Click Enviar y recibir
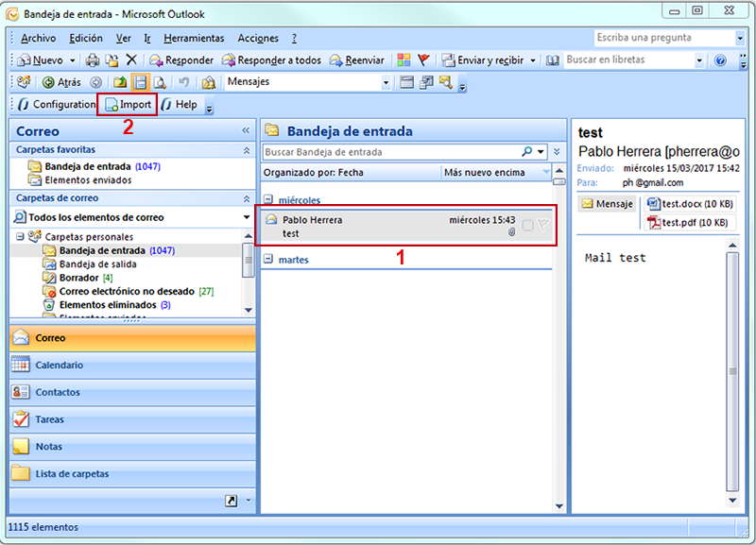The height and width of the screenshot is (545, 756). click(483, 60)
